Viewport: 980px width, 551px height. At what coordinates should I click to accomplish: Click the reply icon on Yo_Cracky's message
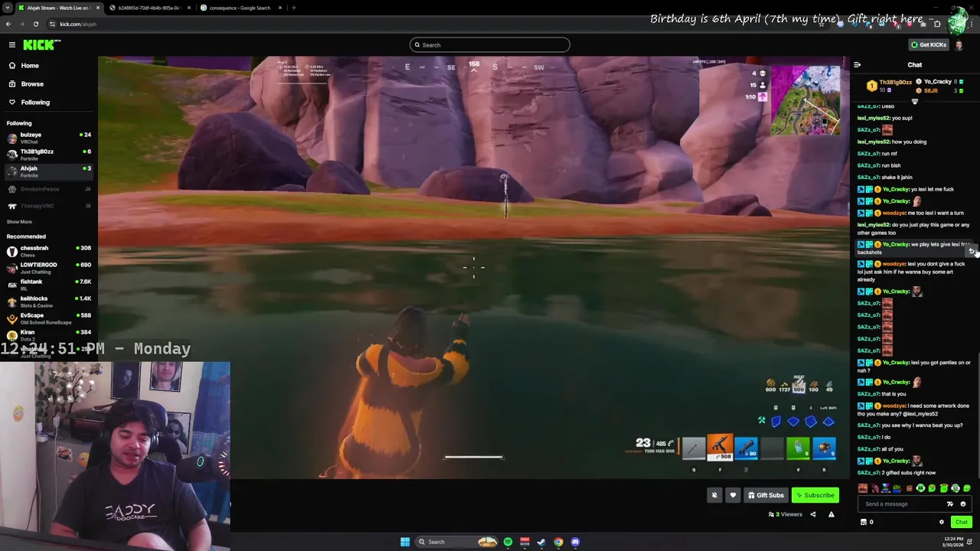point(972,251)
